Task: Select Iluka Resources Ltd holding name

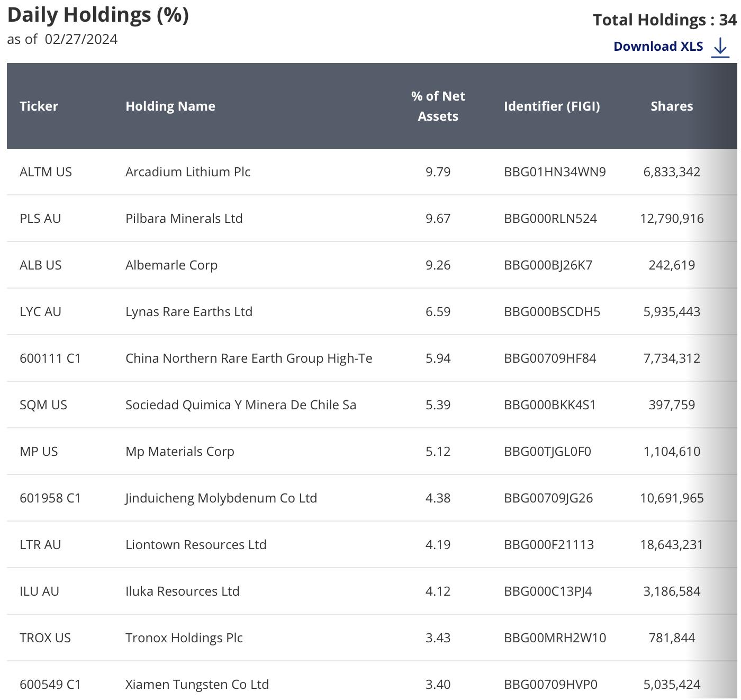Action: (183, 591)
